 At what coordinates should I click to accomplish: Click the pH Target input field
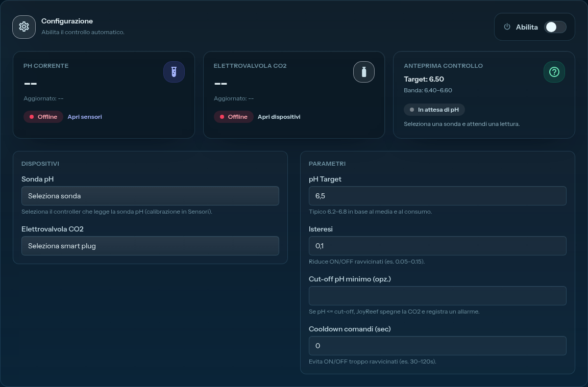pos(437,196)
